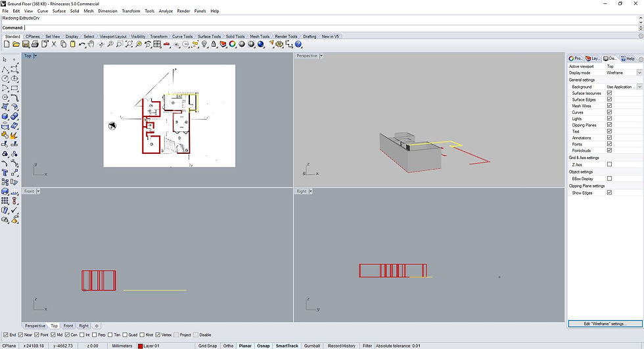Open the Analyze menu
The image size is (644, 349).
(x=166, y=11)
